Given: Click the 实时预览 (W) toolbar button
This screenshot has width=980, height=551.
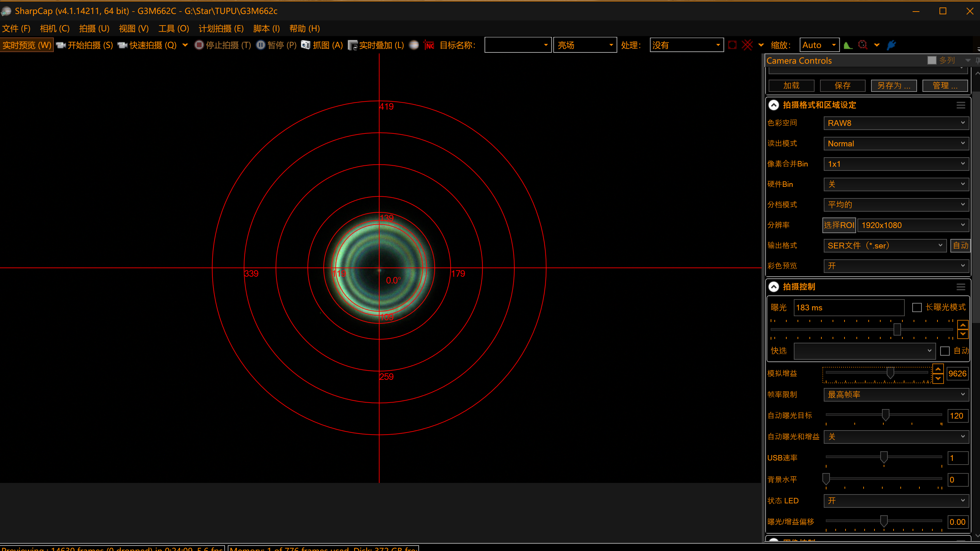Looking at the screenshot, I should (x=27, y=45).
